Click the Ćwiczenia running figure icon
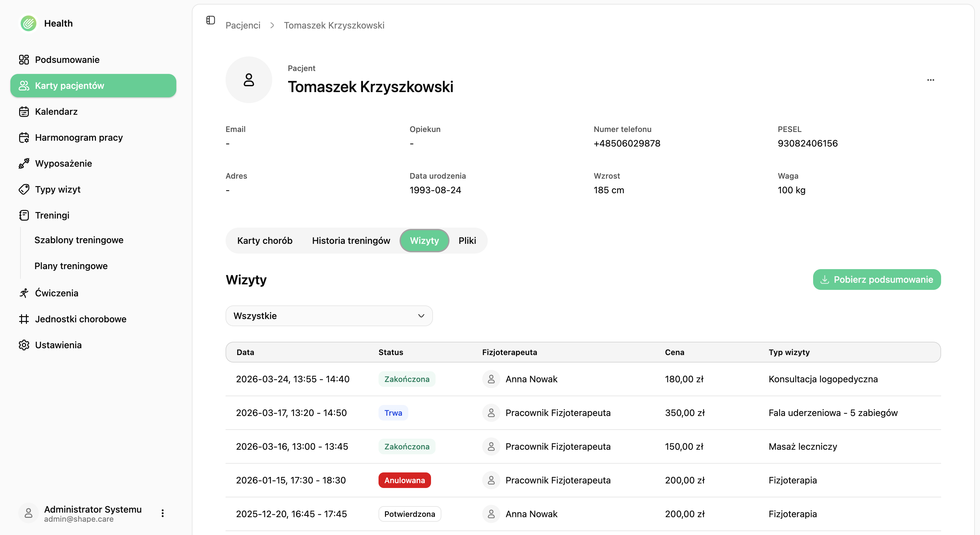 [24, 293]
